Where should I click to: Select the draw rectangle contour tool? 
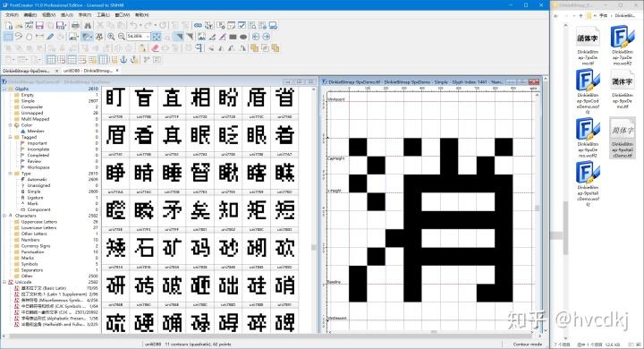pos(233,37)
